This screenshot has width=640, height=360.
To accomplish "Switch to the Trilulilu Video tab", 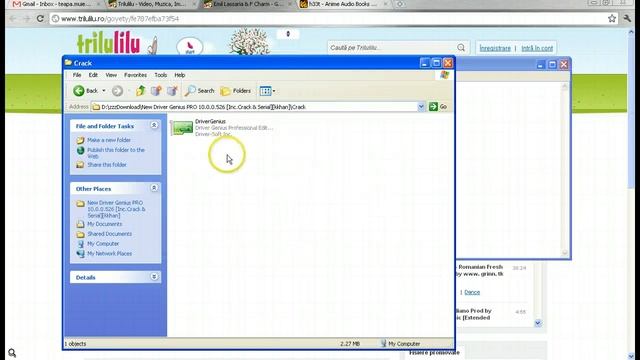I will pyautogui.click(x=151, y=4).
